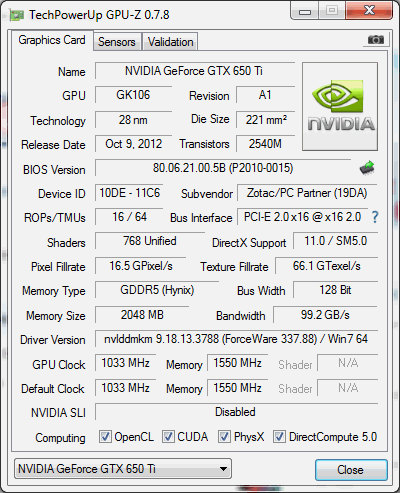Click the 'TechPowerUp GPU-Z 0.7.8' title text
The image size is (400, 493).
coord(99,15)
